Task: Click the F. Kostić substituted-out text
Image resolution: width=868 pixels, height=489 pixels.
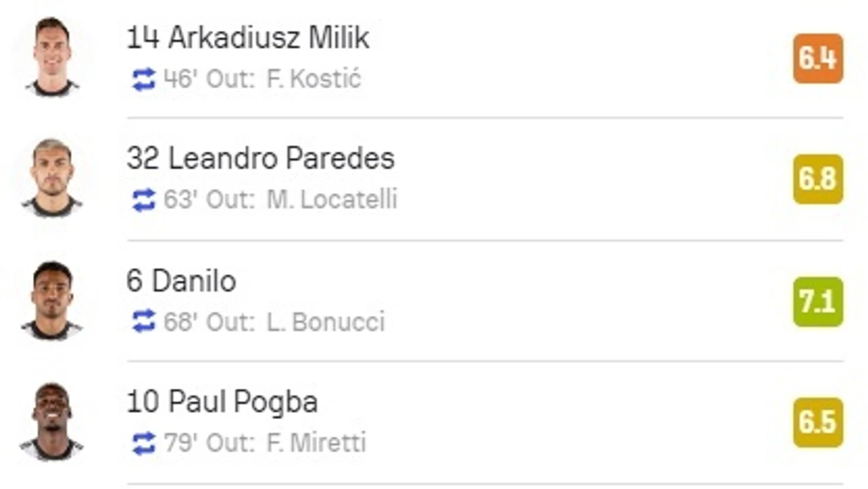Action: (x=313, y=79)
